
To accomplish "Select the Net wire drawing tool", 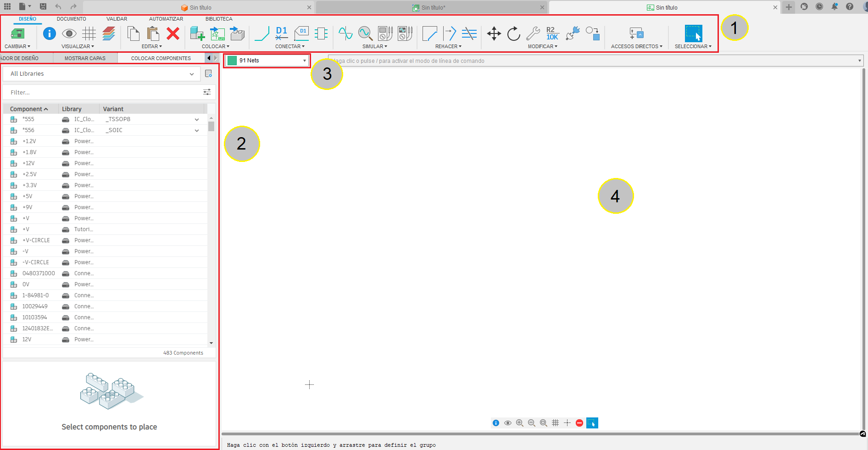I will 262,33.
